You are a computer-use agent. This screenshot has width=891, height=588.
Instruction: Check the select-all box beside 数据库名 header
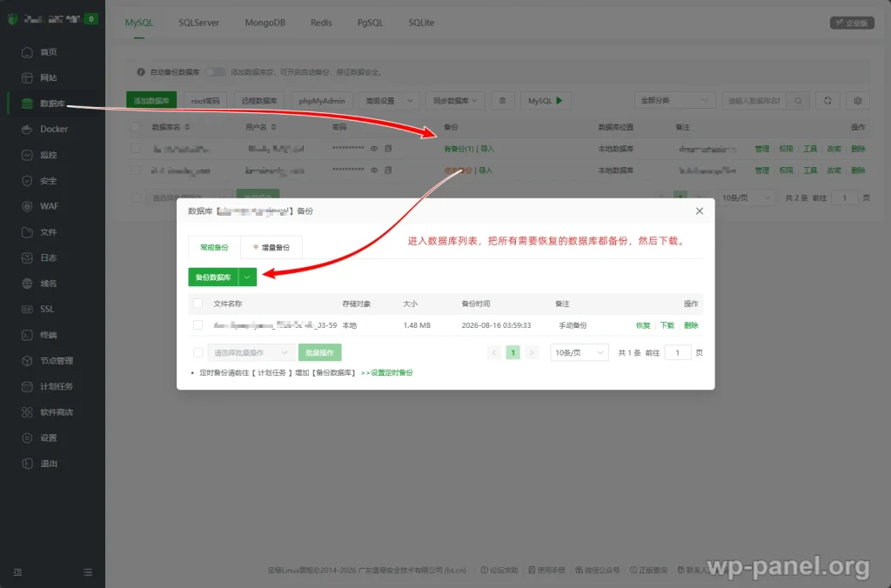(135, 127)
